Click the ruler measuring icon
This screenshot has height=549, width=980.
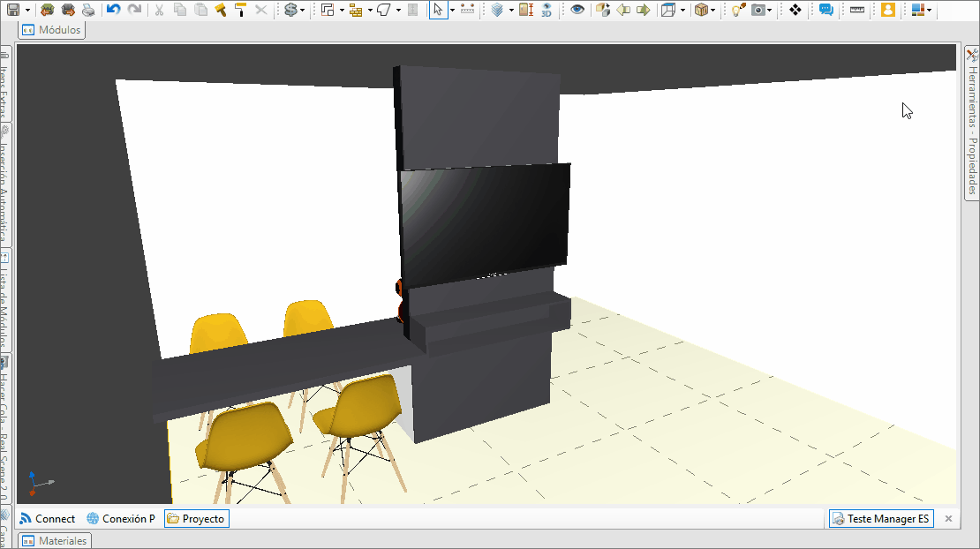[x=857, y=10]
